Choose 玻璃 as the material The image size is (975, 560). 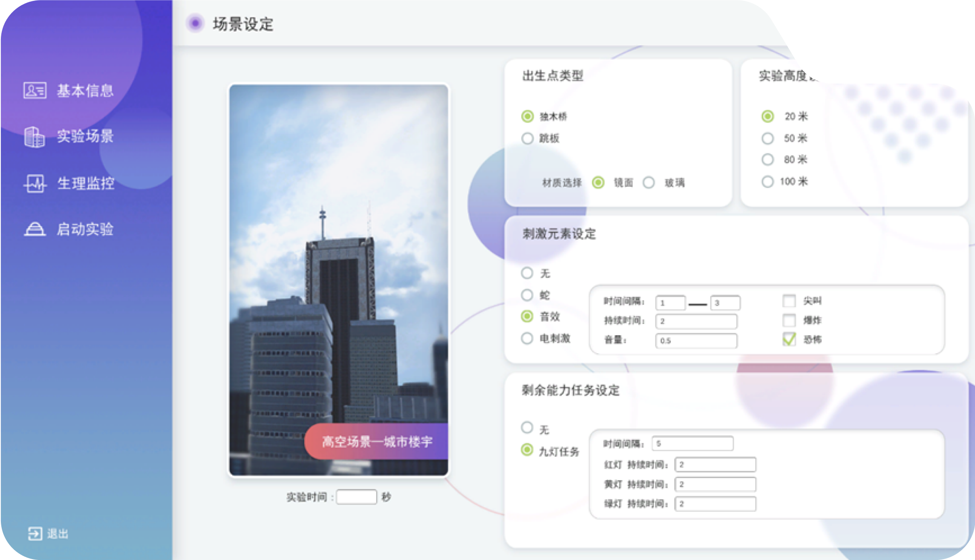[649, 182]
